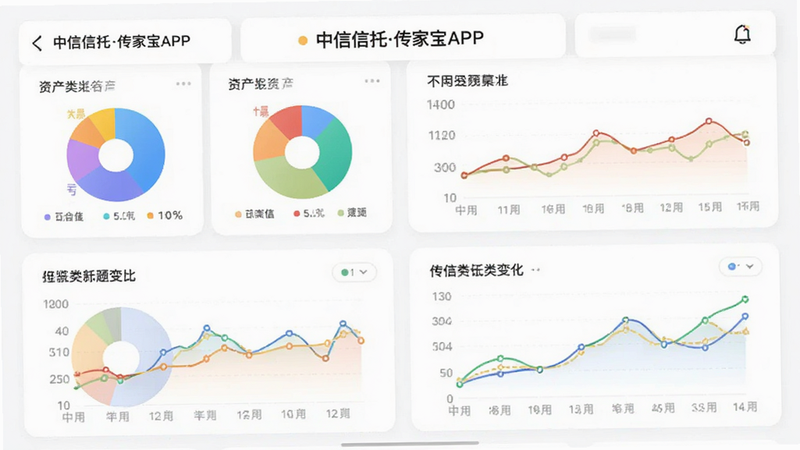Toggle the cyan-dot legend item
This screenshot has width=800, height=450.
(x=119, y=216)
